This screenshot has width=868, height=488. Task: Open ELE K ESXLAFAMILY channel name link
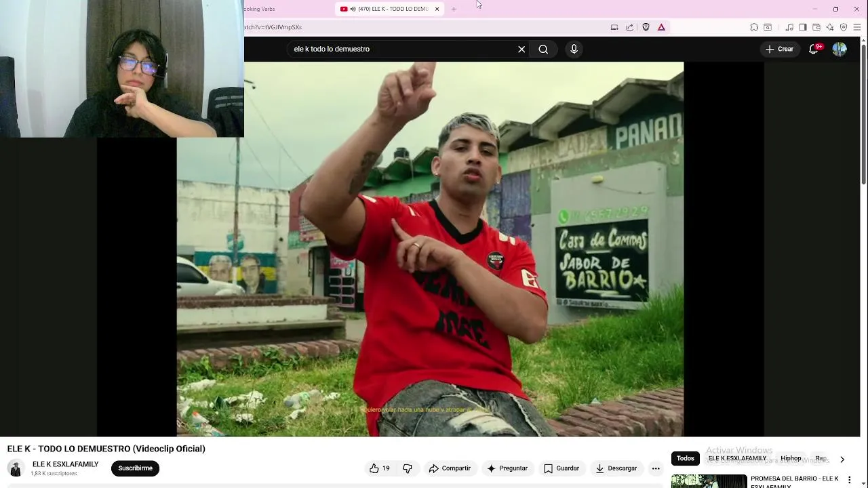[x=66, y=464]
